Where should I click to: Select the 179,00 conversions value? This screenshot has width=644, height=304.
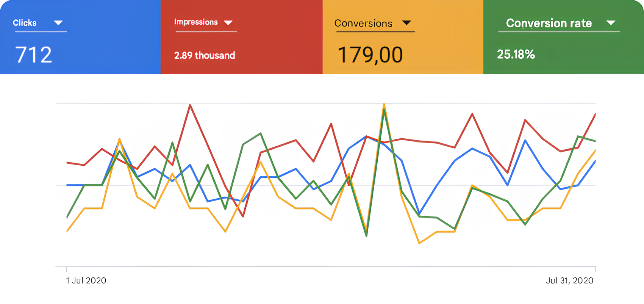pyautogui.click(x=370, y=55)
